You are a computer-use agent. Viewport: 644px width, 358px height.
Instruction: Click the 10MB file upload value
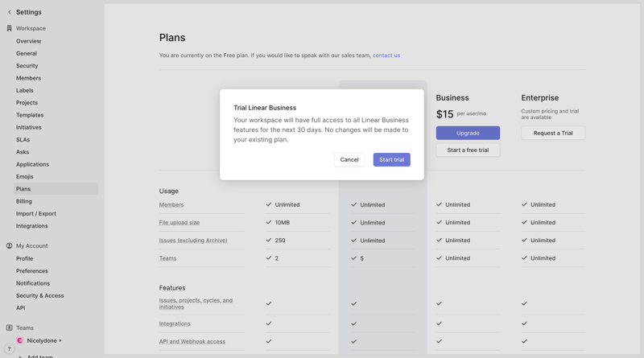(283, 223)
